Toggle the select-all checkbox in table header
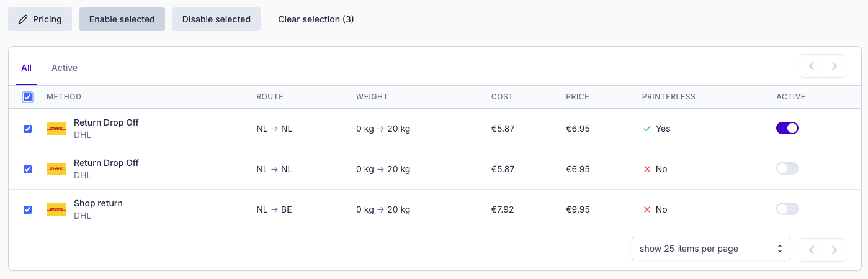Viewport: 868px width, 279px height. point(27,97)
